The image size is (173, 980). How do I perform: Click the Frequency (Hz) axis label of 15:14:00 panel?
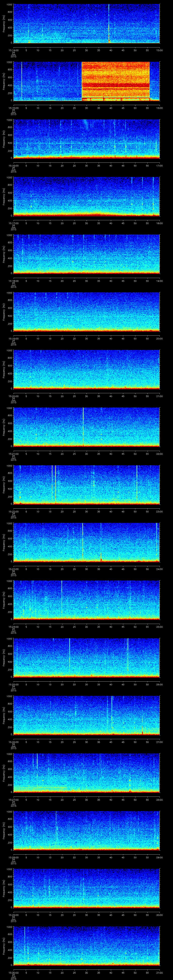(x=4, y=24)
